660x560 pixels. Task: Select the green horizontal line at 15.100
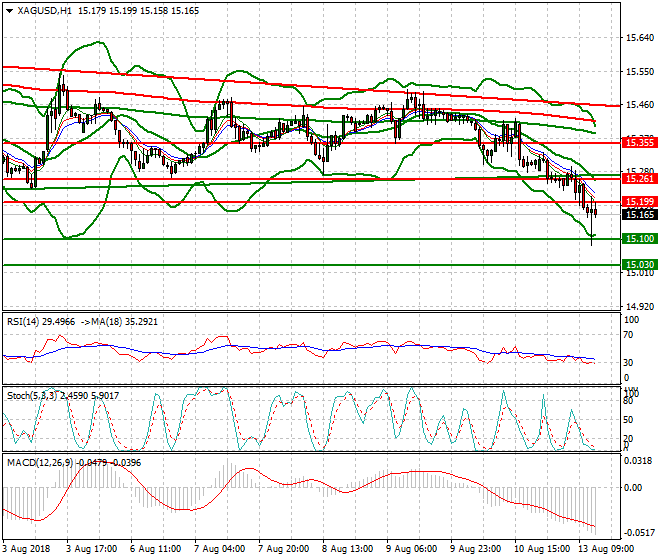[x=300, y=239]
